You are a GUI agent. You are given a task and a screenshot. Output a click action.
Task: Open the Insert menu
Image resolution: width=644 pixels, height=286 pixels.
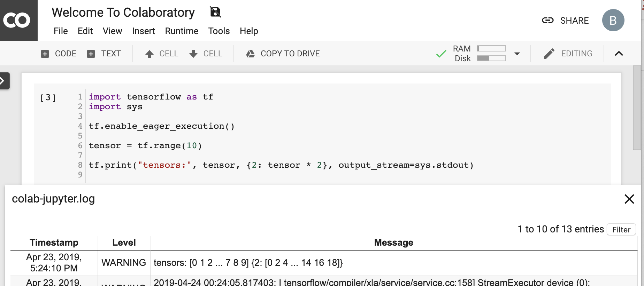(144, 31)
